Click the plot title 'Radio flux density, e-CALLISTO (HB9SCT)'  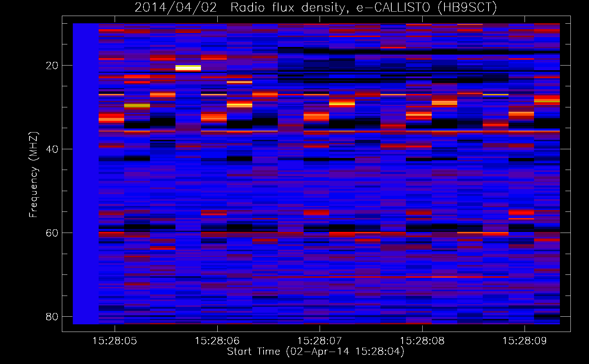coord(364,7)
